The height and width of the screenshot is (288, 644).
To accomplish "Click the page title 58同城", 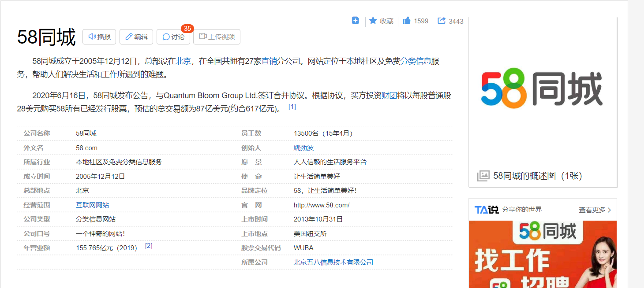I will tap(46, 37).
